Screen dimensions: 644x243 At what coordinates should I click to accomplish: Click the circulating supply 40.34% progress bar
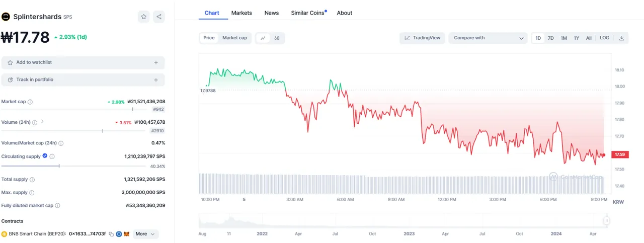(x=74, y=166)
